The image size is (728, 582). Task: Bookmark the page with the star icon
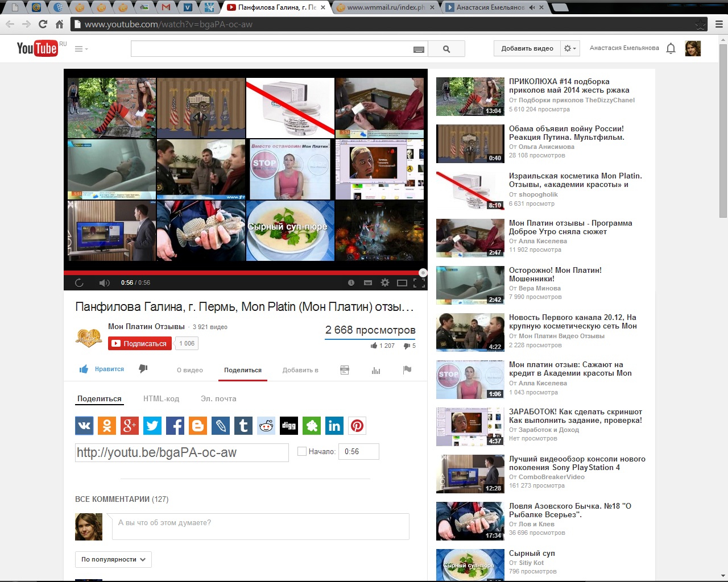click(x=701, y=24)
